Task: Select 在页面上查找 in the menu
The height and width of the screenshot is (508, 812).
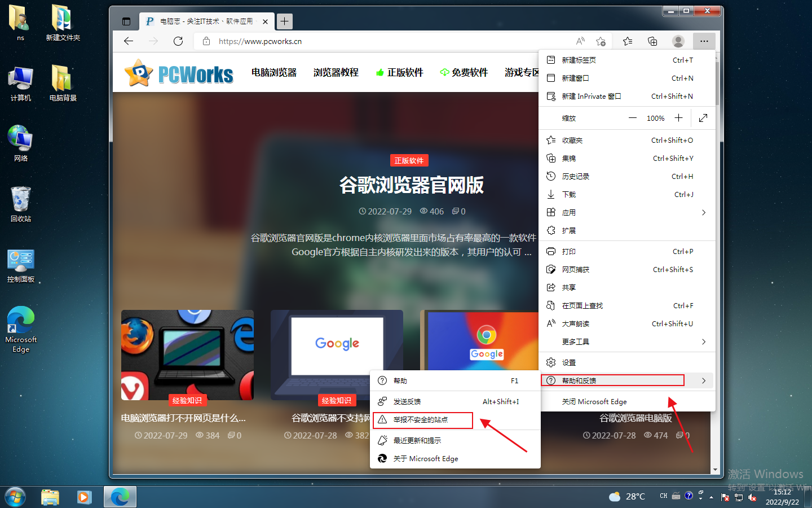Action: (x=627, y=305)
